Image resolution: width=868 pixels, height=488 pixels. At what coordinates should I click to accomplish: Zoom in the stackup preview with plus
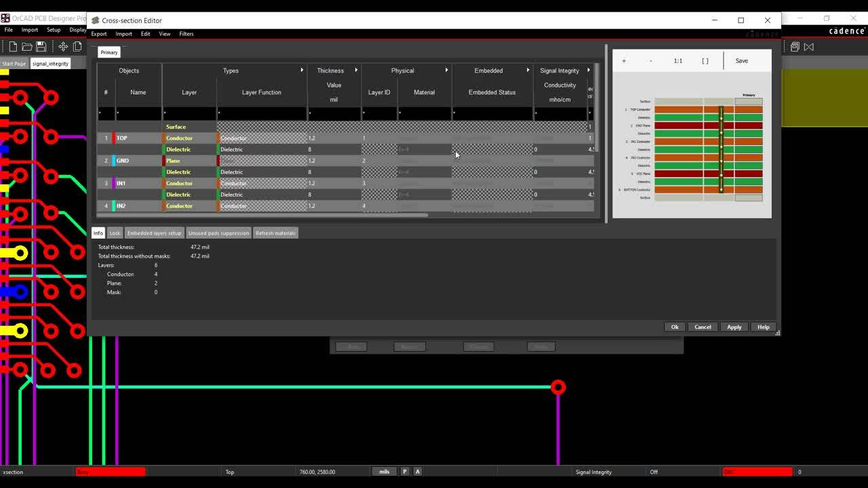click(624, 61)
